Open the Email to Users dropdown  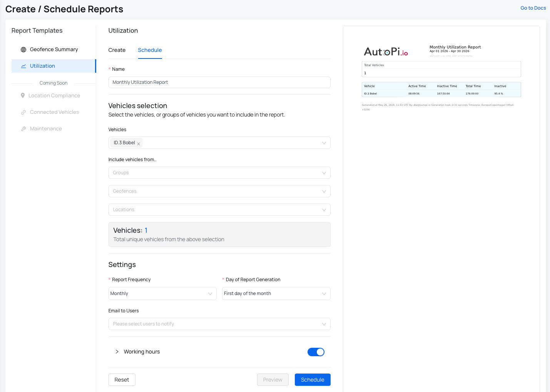tap(219, 324)
